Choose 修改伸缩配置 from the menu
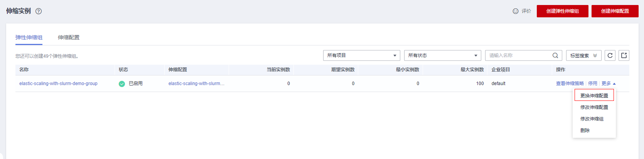The height and width of the screenshot is (159, 644). 594,107
